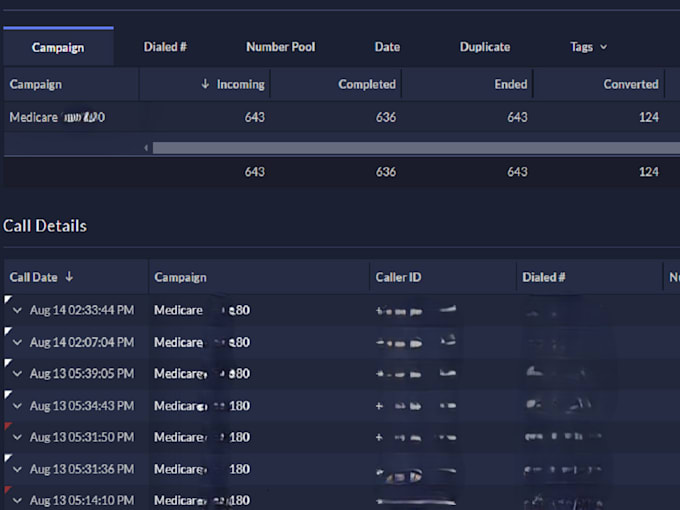Click the Completed value 636 in the Medicare row
Image resolution: width=680 pixels, height=510 pixels.
[386, 117]
